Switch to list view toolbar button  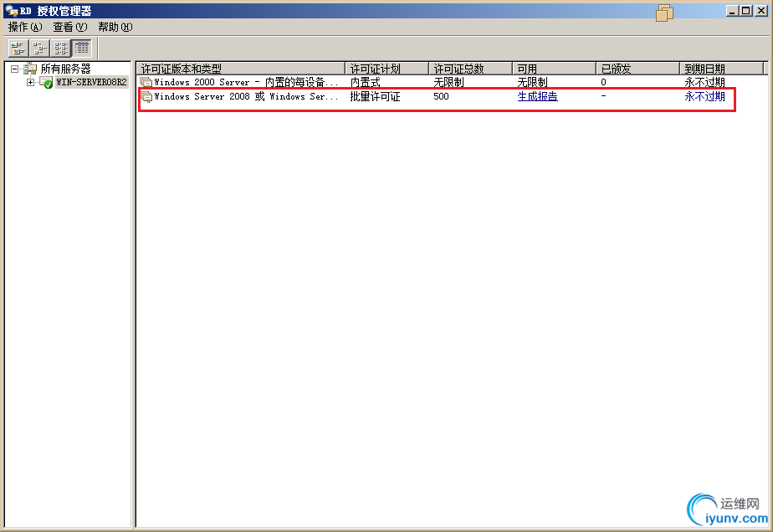click(x=60, y=48)
